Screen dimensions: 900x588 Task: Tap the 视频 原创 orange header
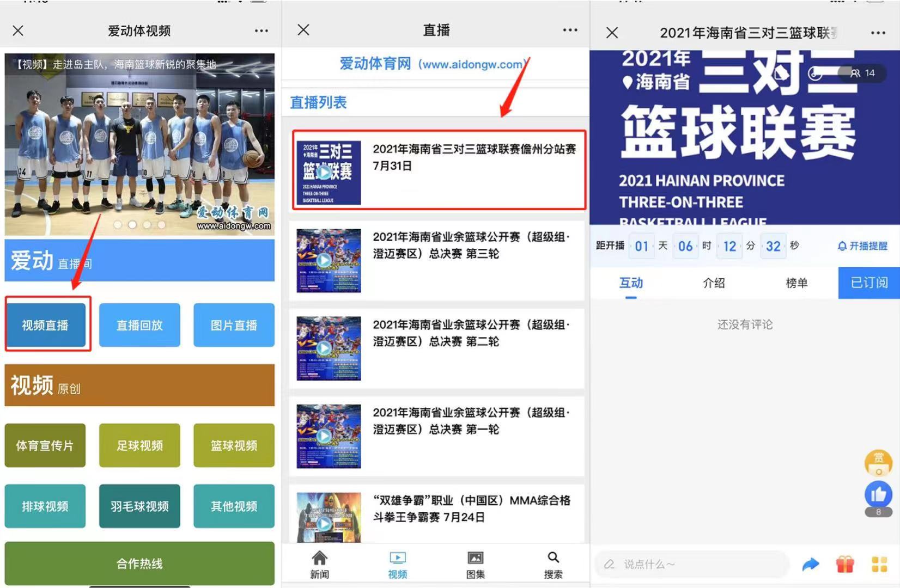[139, 385]
